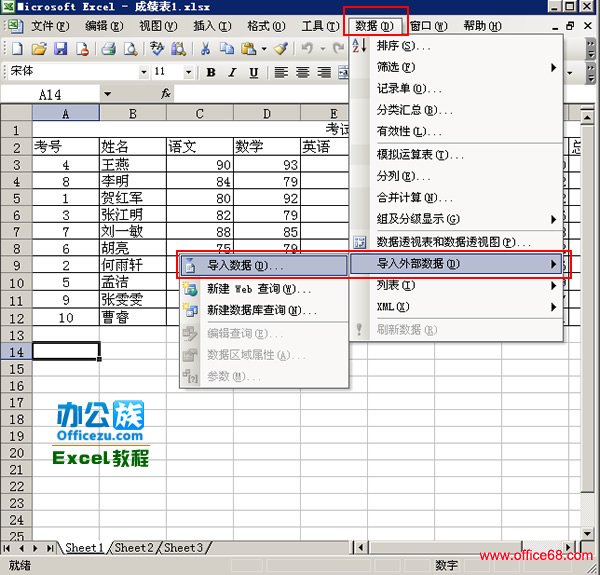This screenshot has width=600, height=575.
Task: Align text right
Action: point(324,72)
